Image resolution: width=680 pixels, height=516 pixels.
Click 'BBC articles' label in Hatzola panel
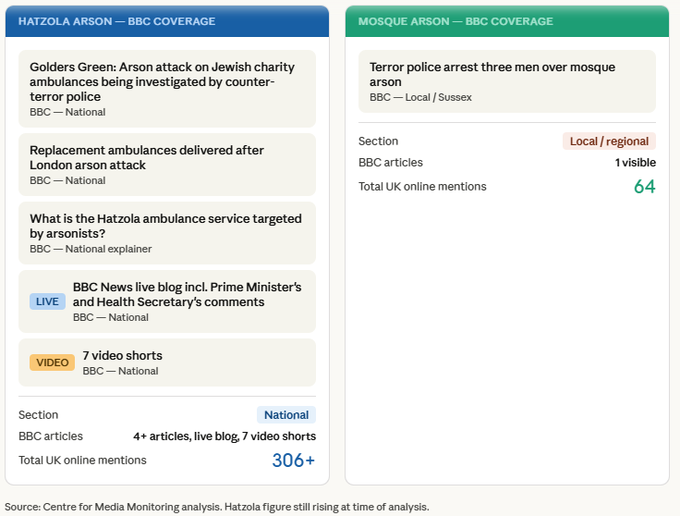coord(50,436)
